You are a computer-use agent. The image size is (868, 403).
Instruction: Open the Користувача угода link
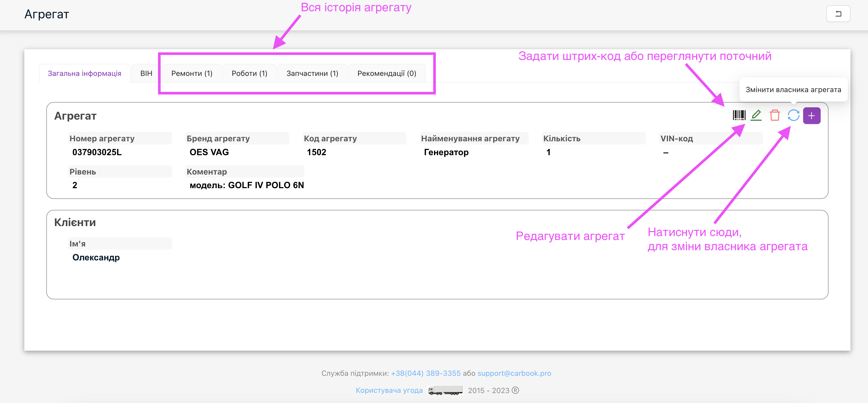(x=389, y=390)
